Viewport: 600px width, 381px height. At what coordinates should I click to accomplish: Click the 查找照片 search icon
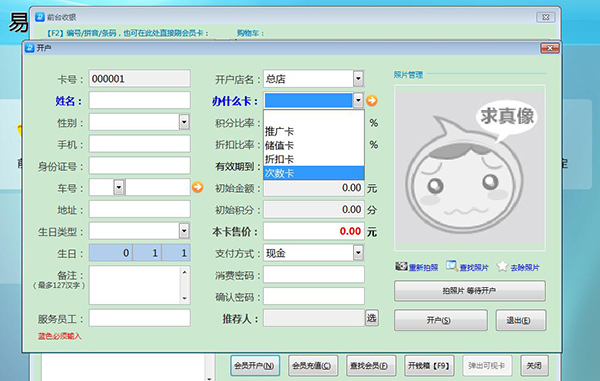(452, 265)
